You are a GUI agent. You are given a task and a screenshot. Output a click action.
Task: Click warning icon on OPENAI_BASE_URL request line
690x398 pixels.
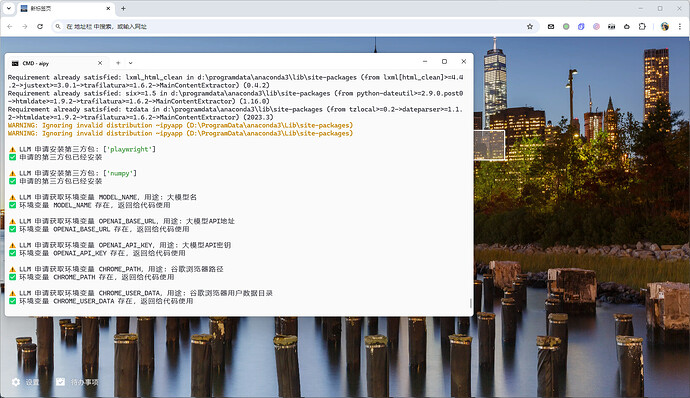point(12,221)
